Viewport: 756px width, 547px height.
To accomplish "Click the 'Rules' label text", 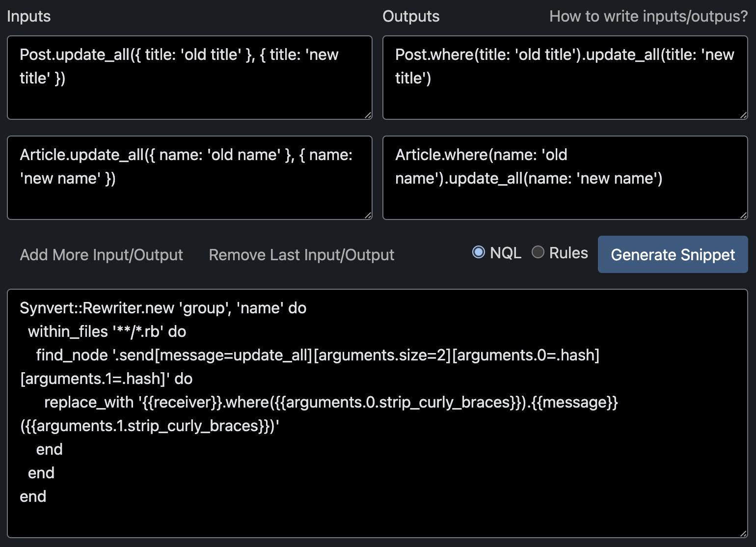I will point(568,253).
